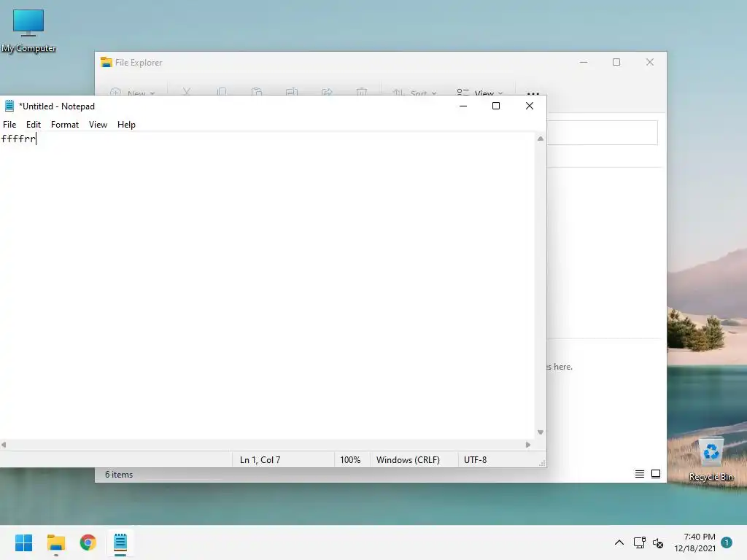Image resolution: width=747 pixels, height=560 pixels.
Task: Open the clock showing 7:40 PM
Action: (x=695, y=542)
